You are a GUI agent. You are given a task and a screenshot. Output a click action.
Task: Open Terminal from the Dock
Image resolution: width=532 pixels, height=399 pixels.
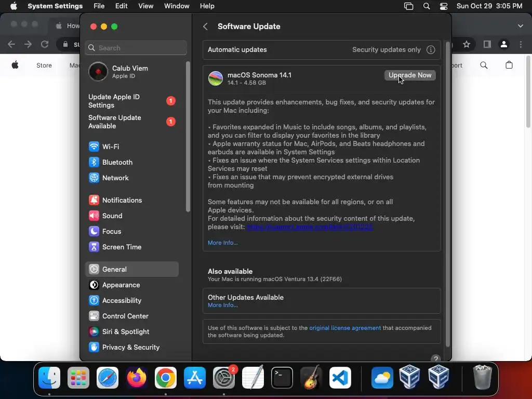pyautogui.click(x=282, y=378)
